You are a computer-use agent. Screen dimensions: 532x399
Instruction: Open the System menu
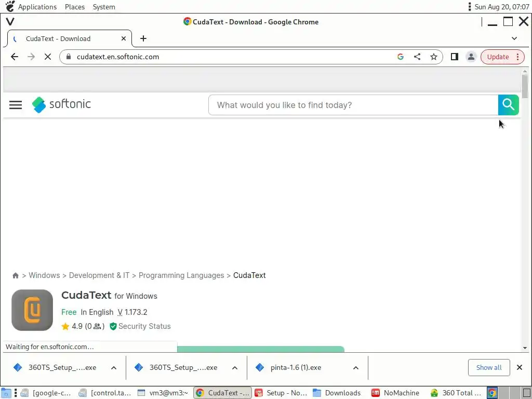pyautogui.click(x=104, y=7)
